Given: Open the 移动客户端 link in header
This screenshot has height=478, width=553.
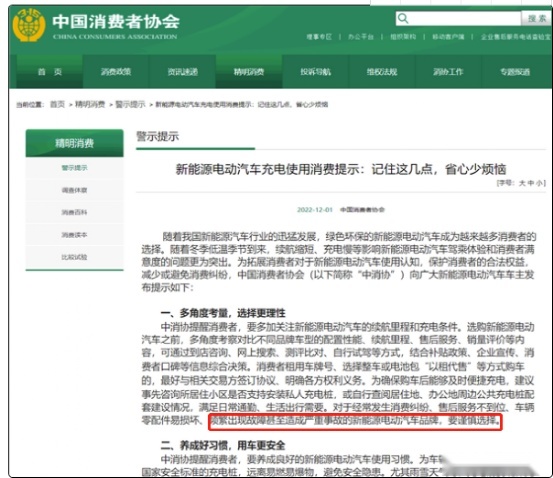Looking at the screenshot, I should (448, 37).
